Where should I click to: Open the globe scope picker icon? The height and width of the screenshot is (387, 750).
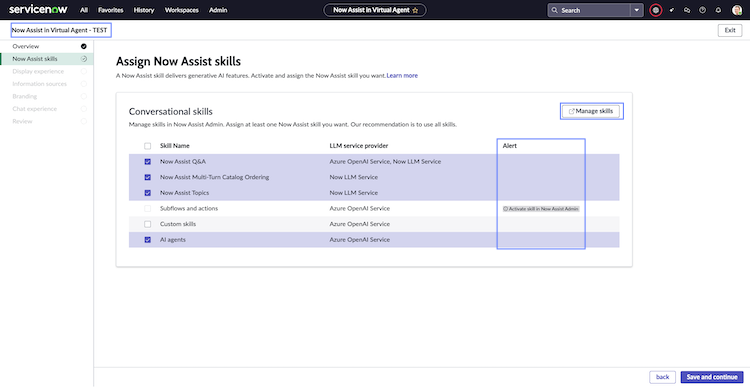pos(656,10)
